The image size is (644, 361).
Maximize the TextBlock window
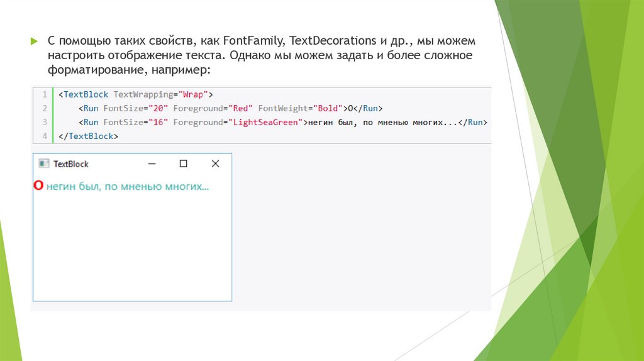tap(183, 164)
